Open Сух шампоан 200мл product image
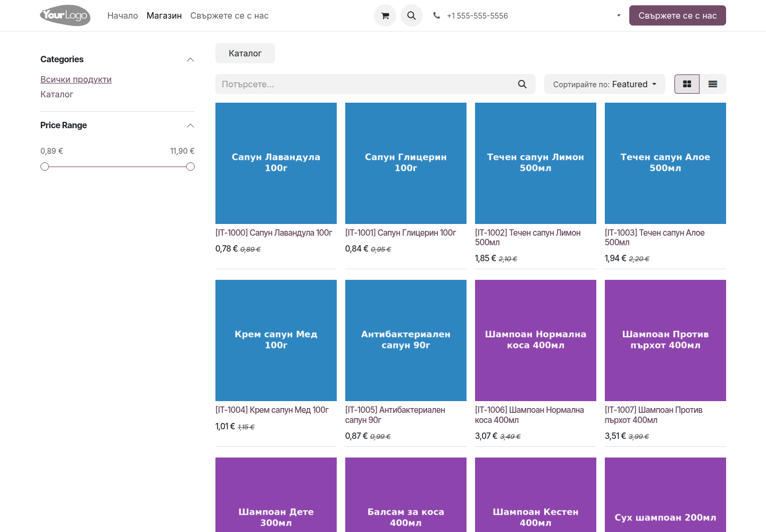Screen dimensions: 766x532 coord(665,495)
